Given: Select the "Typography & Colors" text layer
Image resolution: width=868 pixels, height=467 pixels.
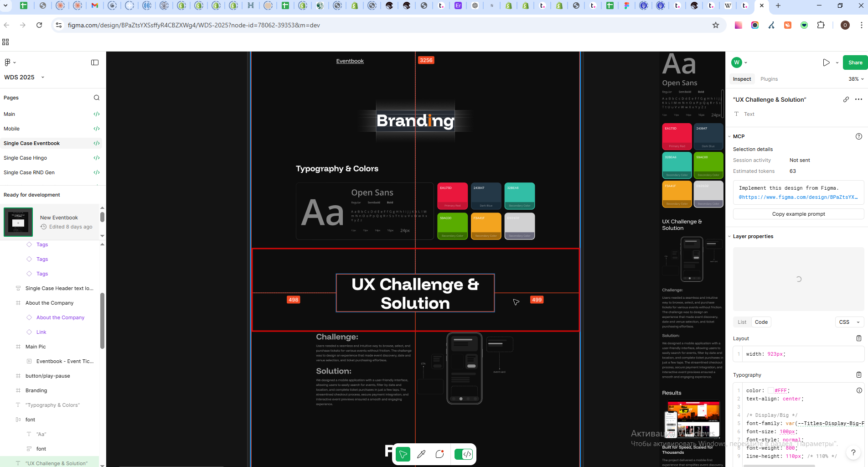Looking at the screenshot, I should coord(52,405).
